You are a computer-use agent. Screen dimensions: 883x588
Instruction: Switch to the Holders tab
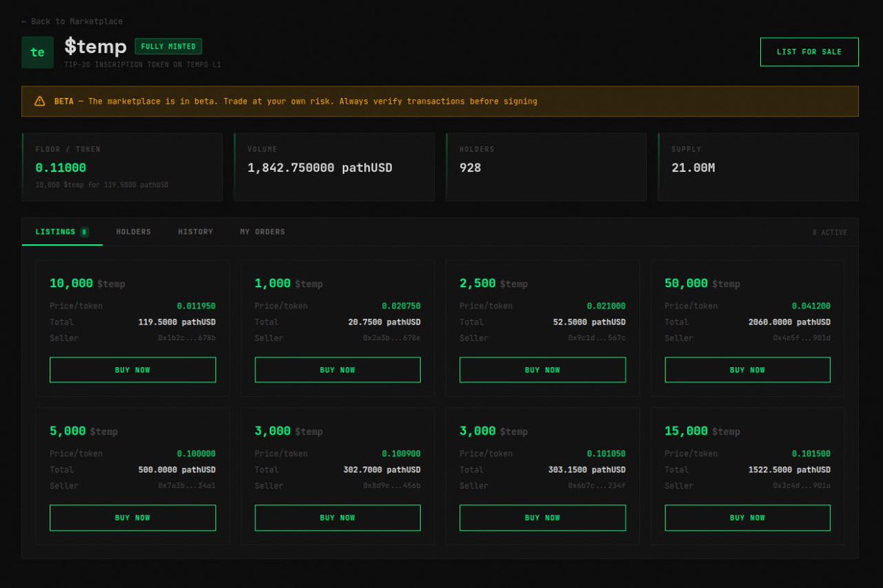pyautogui.click(x=133, y=232)
